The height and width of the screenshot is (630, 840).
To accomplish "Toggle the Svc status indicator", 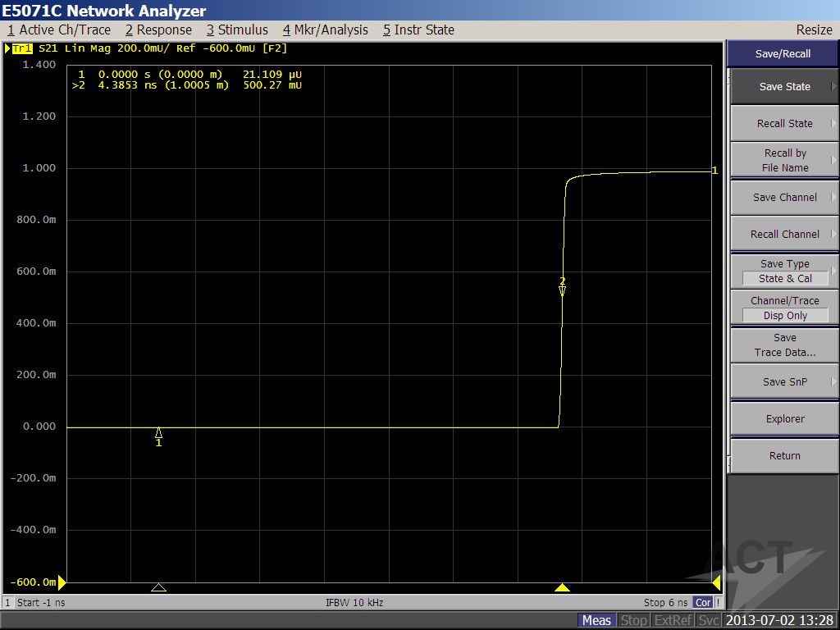I will click(x=709, y=620).
